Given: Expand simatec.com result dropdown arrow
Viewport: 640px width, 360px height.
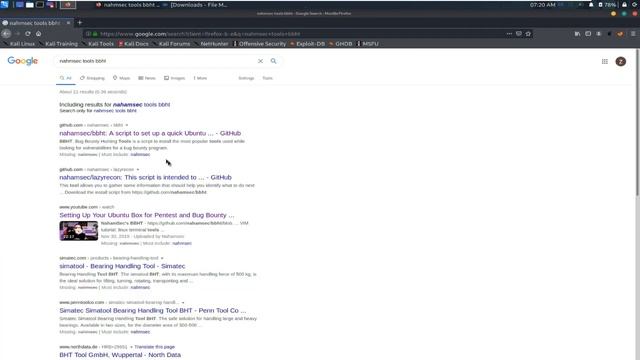Looking at the screenshot, I should [162, 258].
